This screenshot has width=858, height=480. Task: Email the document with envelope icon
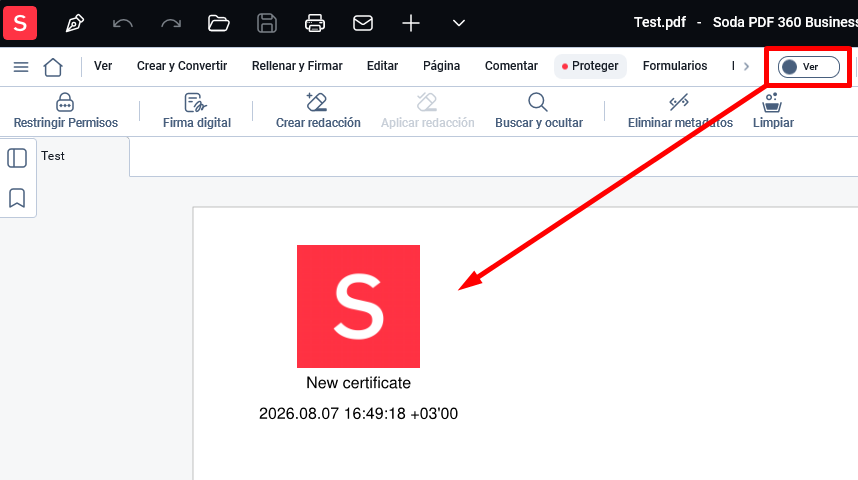pos(363,23)
